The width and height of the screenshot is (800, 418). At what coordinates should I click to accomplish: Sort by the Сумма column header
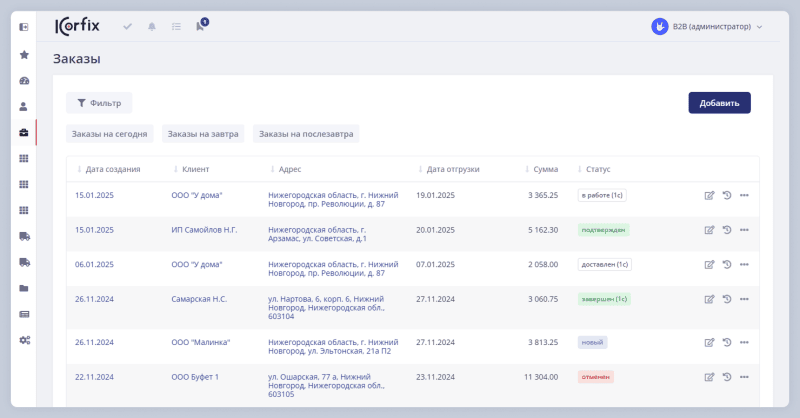click(x=545, y=169)
